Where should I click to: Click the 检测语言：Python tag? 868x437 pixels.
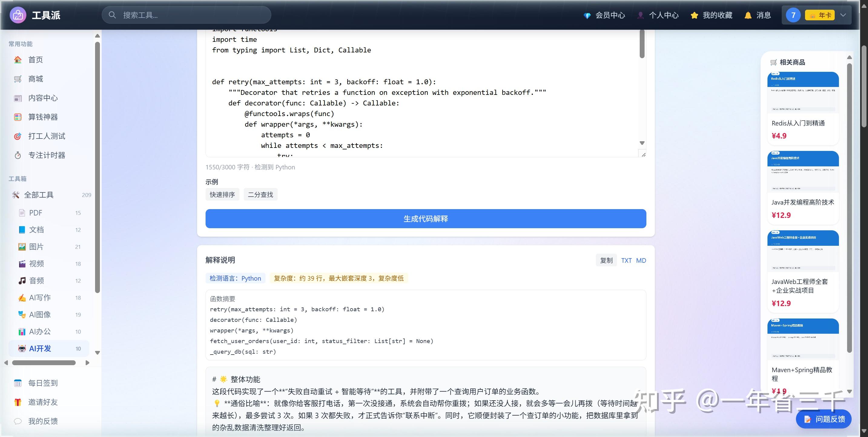235,278
